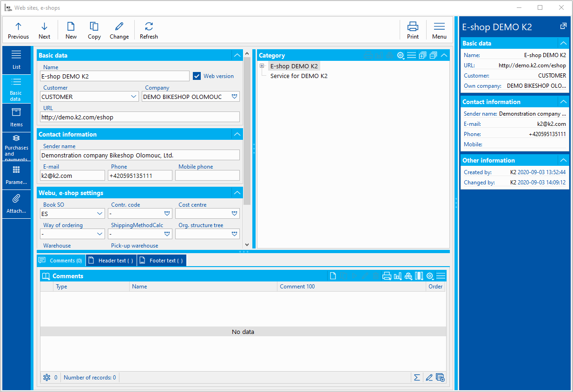Select Service for DEMO K2 category
This screenshot has width=573, height=392.
coord(299,76)
